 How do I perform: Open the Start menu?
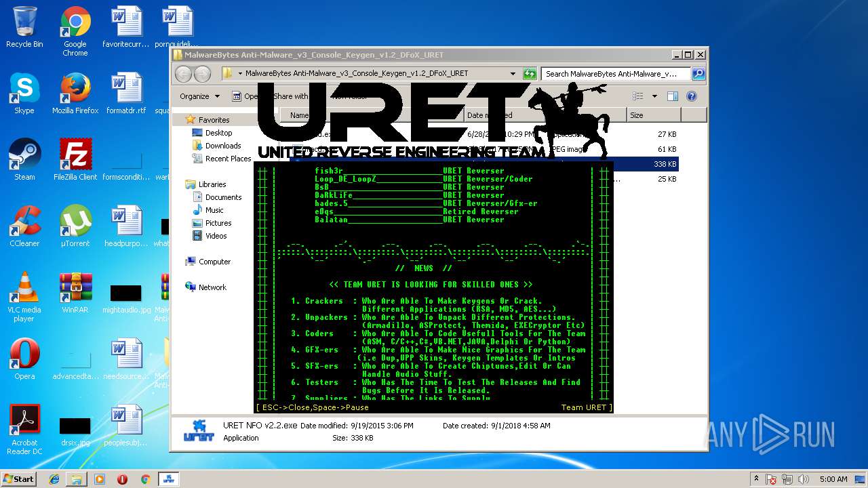(18, 479)
